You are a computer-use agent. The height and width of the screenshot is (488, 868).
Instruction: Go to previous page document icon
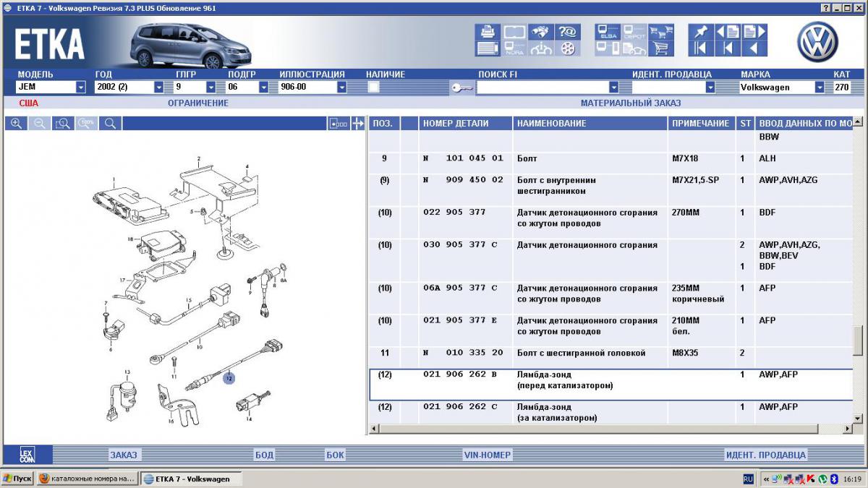(728, 32)
